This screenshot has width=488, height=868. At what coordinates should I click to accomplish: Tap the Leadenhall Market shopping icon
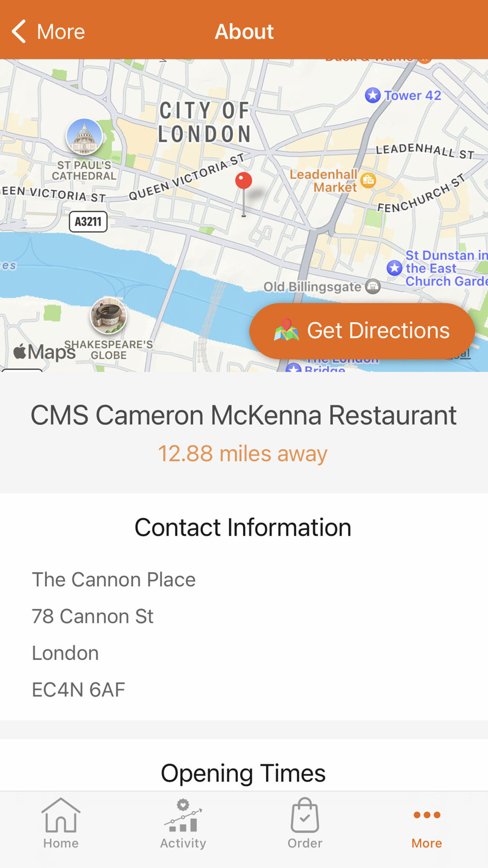click(x=368, y=181)
